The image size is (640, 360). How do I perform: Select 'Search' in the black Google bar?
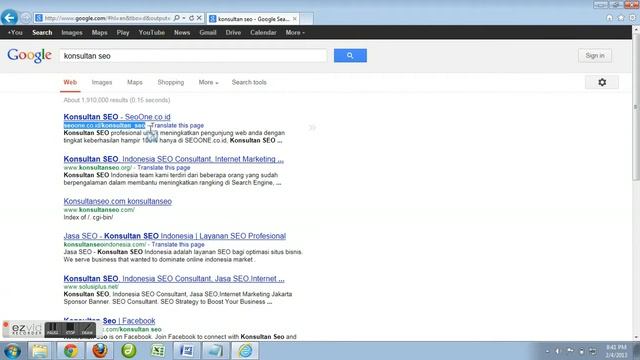coord(42,32)
